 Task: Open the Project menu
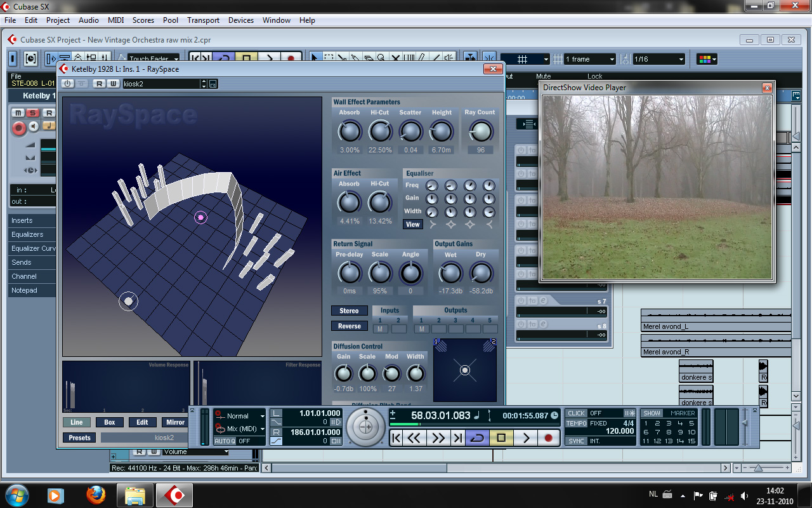click(x=58, y=20)
